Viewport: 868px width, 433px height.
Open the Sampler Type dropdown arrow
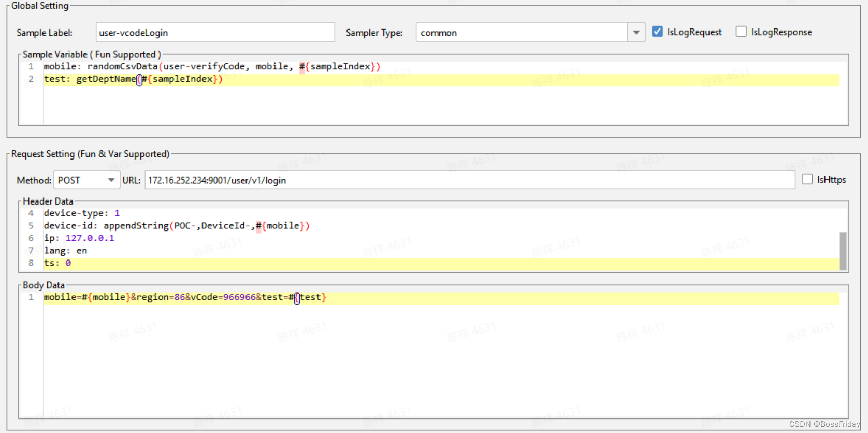pos(636,33)
